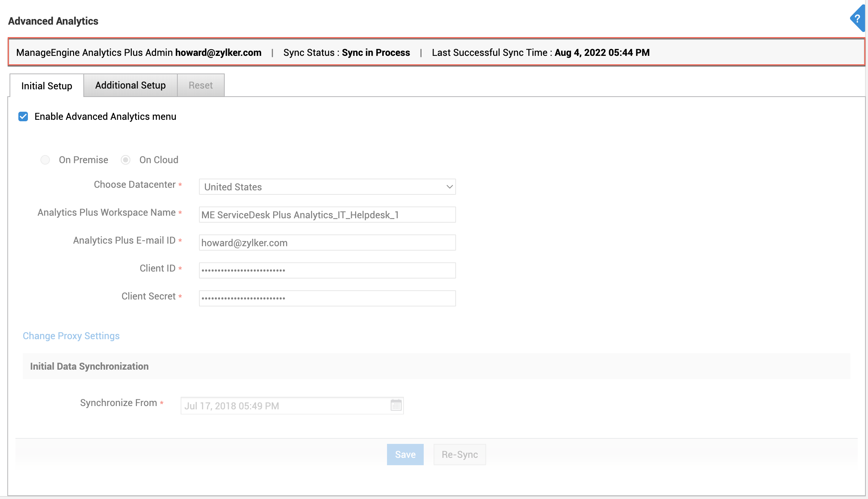
Task: Select the On Premise radio button
Action: coord(45,160)
